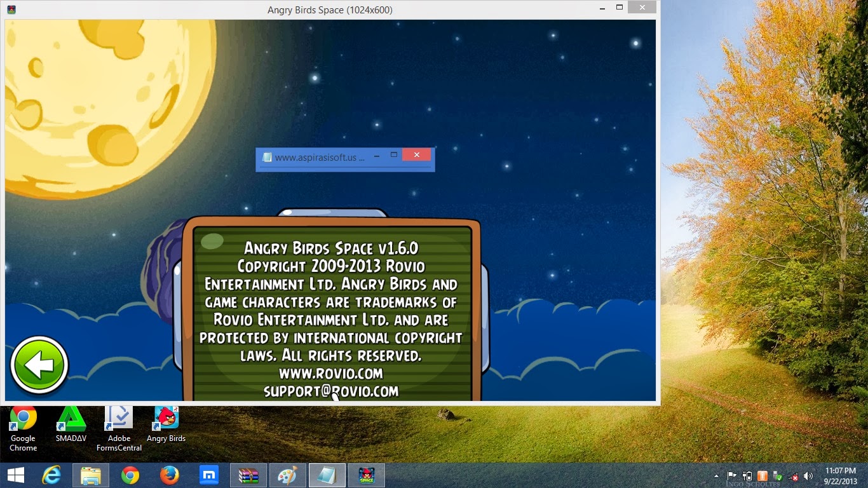The height and width of the screenshot is (488, 868).
Task: Open the clock showing 11:07 PM
Action: [x=840, y=475]
